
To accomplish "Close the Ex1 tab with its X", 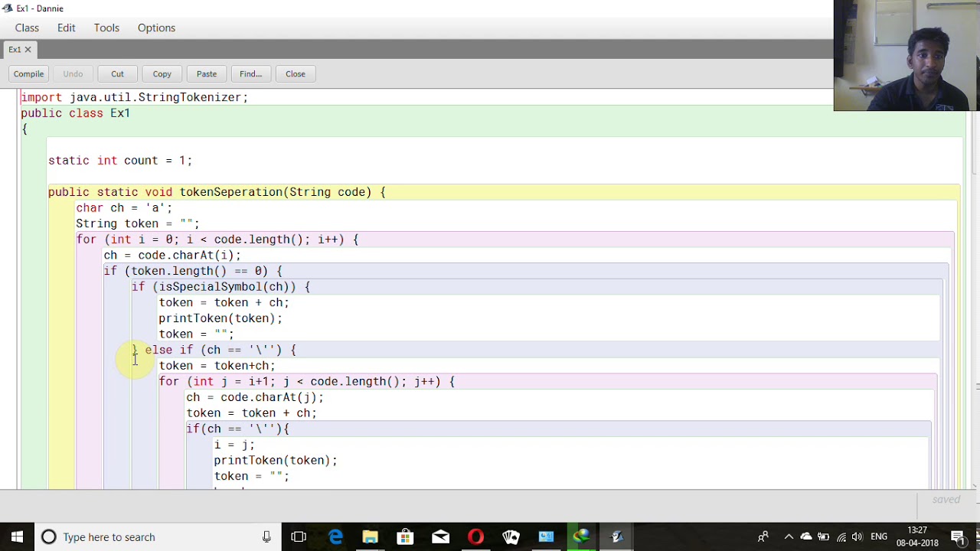I will click(x=28, y=49).
